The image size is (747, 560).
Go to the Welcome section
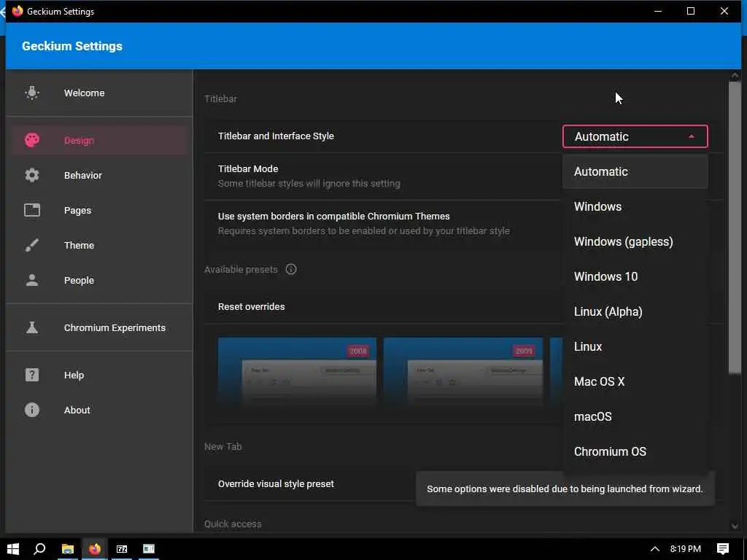click(99, 93)
